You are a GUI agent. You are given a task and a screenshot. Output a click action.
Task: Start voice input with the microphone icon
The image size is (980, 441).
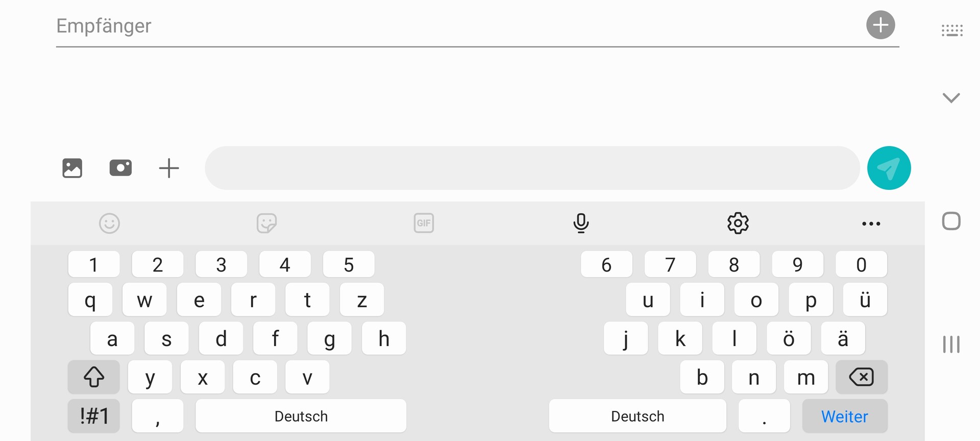click(581, 223)
